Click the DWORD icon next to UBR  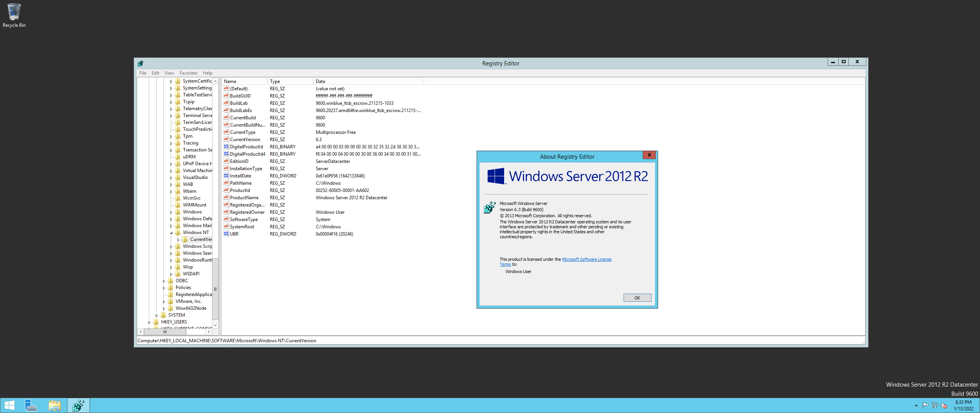[226, 234]
